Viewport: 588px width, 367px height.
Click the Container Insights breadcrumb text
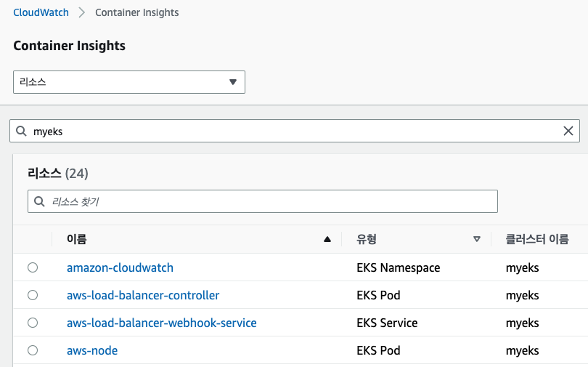tap(137, 12)
